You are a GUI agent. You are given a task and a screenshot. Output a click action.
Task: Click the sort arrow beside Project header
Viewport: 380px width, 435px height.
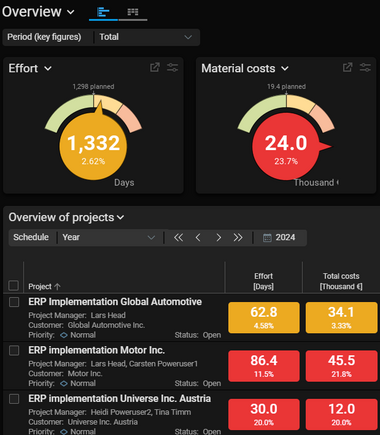pos(57,286)
